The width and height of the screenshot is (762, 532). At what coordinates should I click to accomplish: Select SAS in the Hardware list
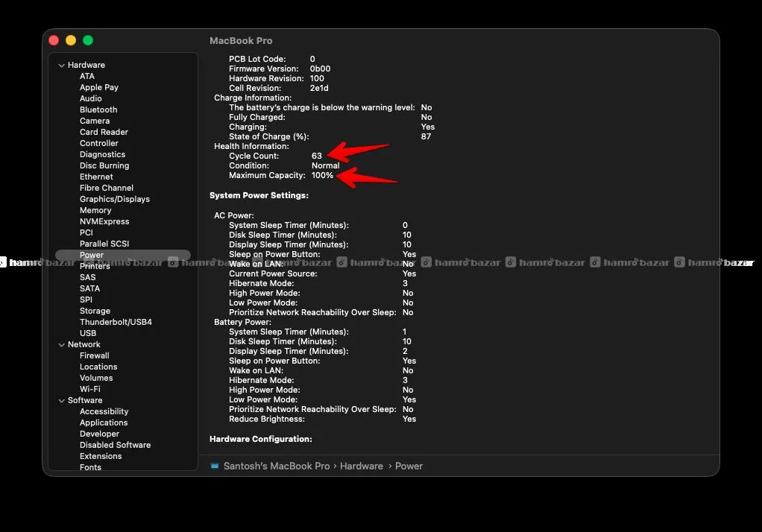coord(88,277)
